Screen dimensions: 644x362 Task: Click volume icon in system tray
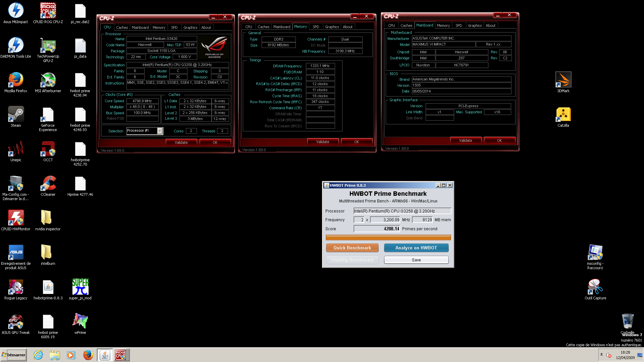(x=609, y=355)
